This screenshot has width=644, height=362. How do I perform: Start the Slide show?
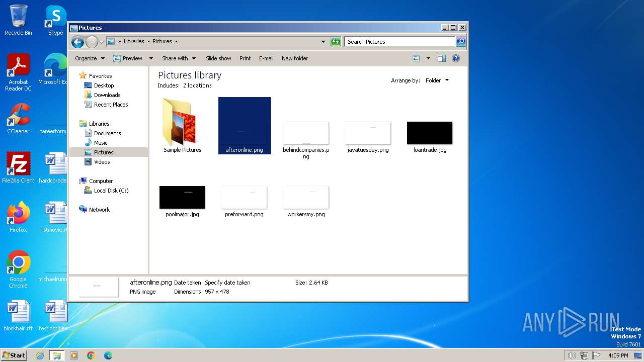(218, 58)
